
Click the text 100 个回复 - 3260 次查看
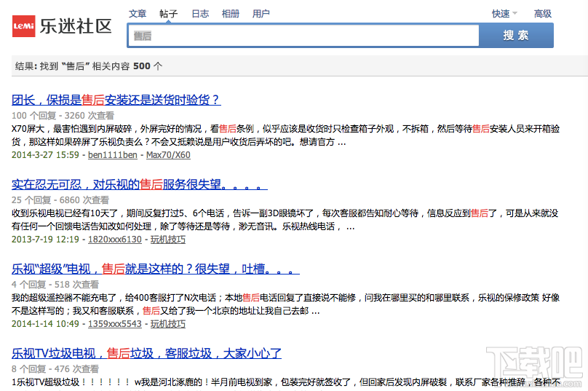63,116
